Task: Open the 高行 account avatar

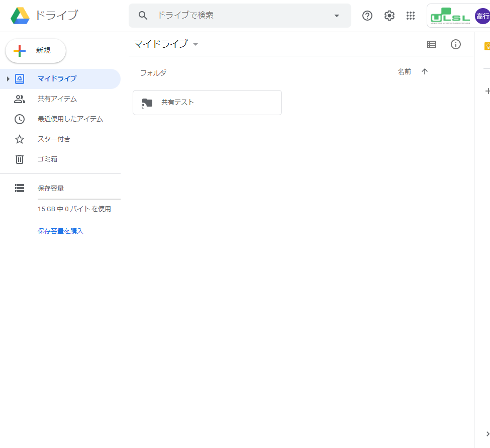Action: click(x=482, y=16)
